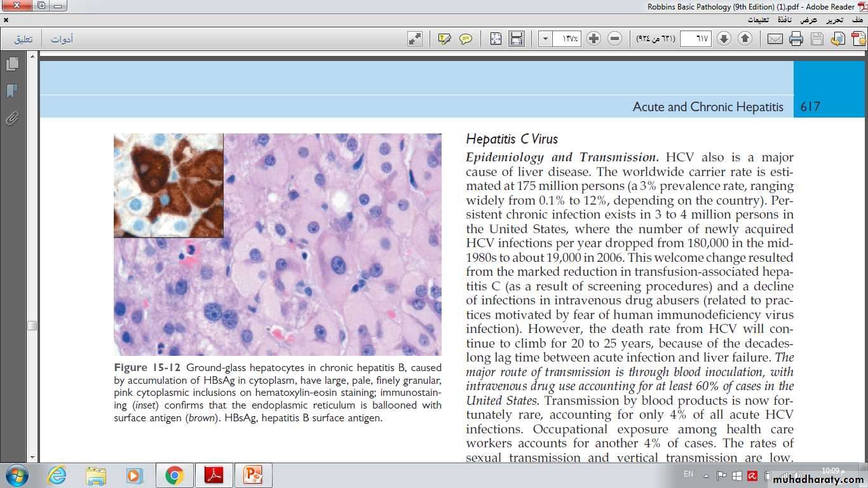868x488 pixels.
Task: Click the envelope email icon in toolbar
Action: click(775, 39)
